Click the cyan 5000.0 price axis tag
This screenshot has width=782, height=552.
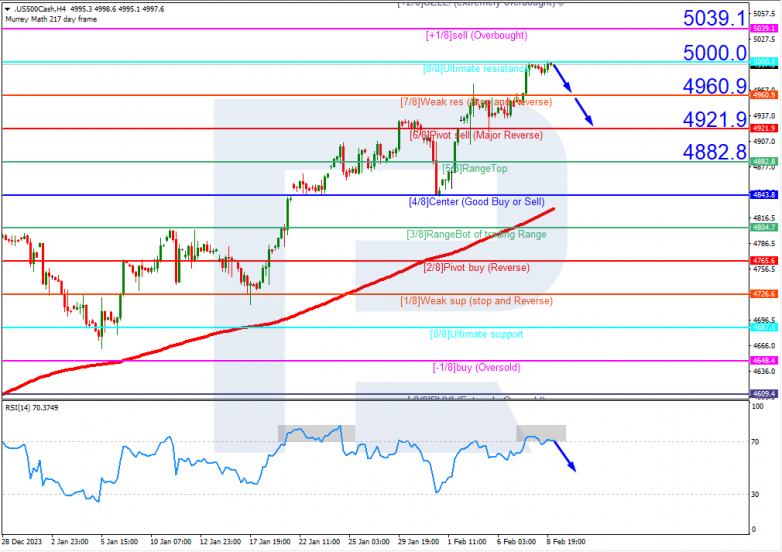pyautogui.click(x=764, y=62)
